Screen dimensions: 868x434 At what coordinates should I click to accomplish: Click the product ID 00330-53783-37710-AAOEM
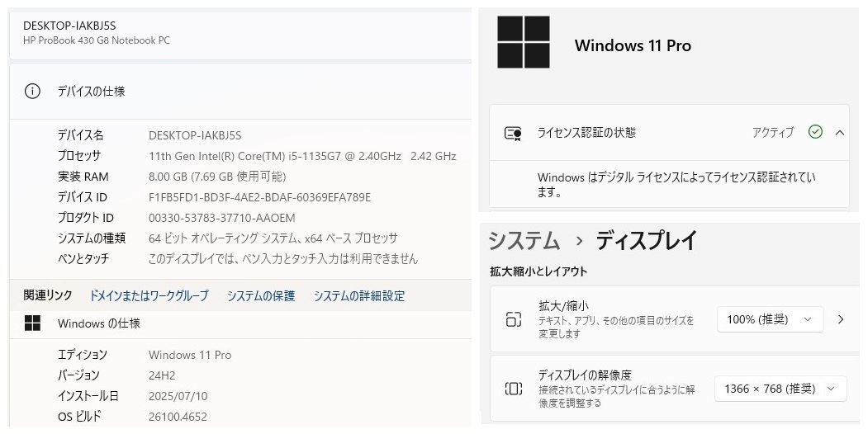[222, 218]
